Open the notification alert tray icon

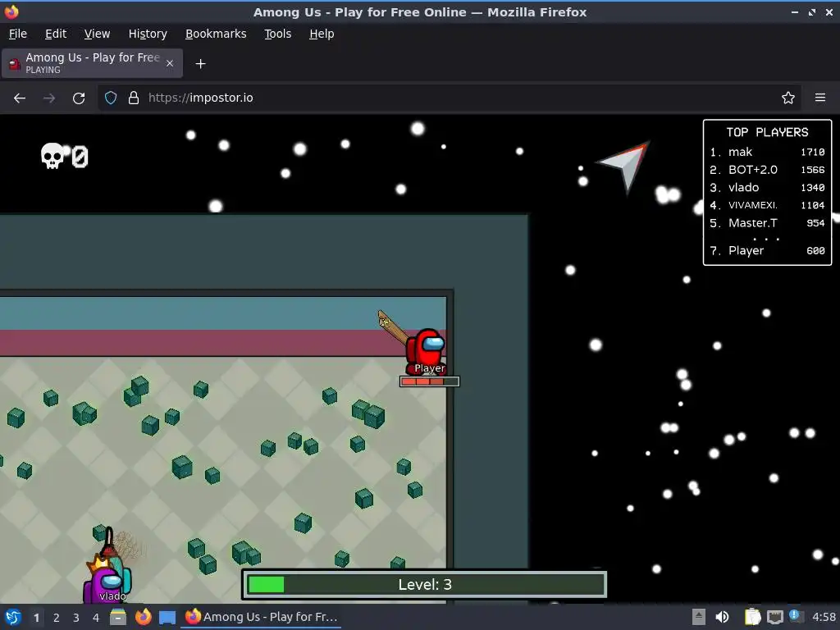795,616
